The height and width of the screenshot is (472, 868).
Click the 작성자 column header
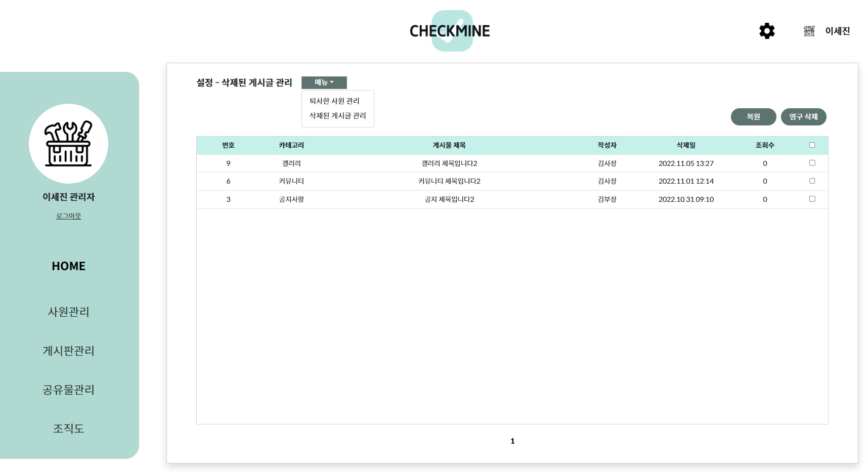[x=607, y=145]
